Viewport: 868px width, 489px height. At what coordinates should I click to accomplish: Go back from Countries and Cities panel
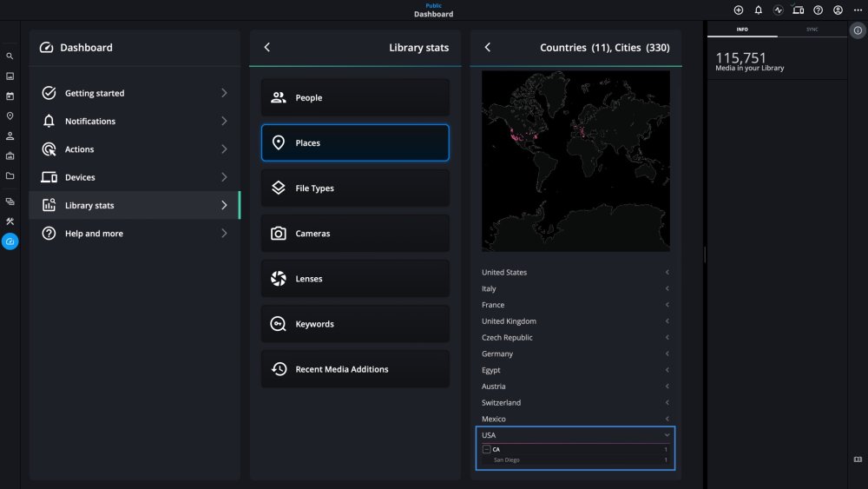[488, 48]
